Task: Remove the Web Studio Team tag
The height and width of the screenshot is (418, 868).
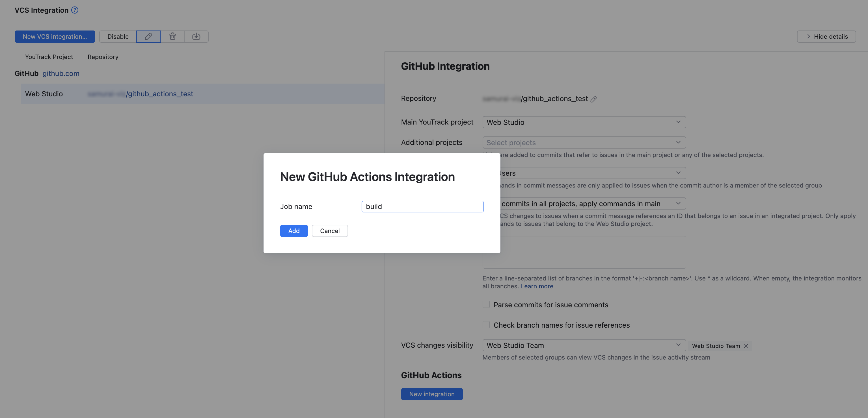Action: coord(746,346)
